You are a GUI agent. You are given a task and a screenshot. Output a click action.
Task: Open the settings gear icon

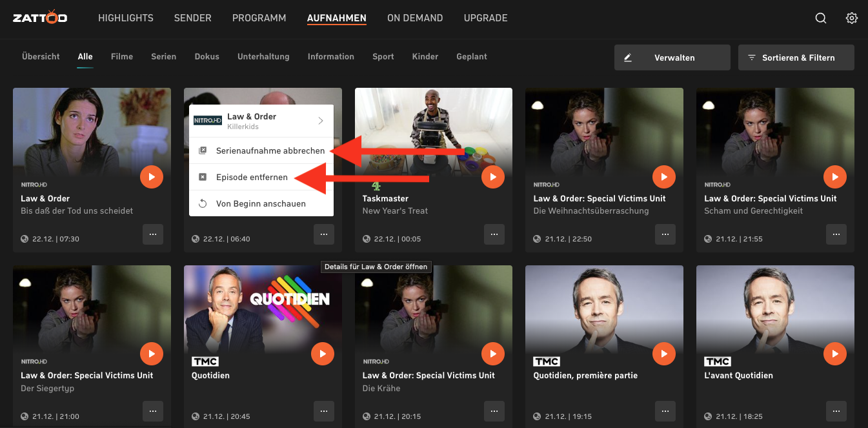[x=852, y=18]
